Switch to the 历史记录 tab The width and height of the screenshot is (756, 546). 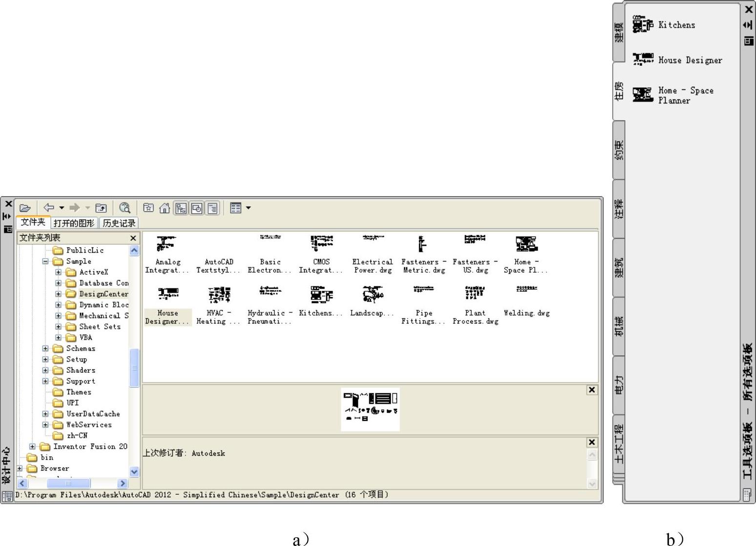[x=119, y=223]
